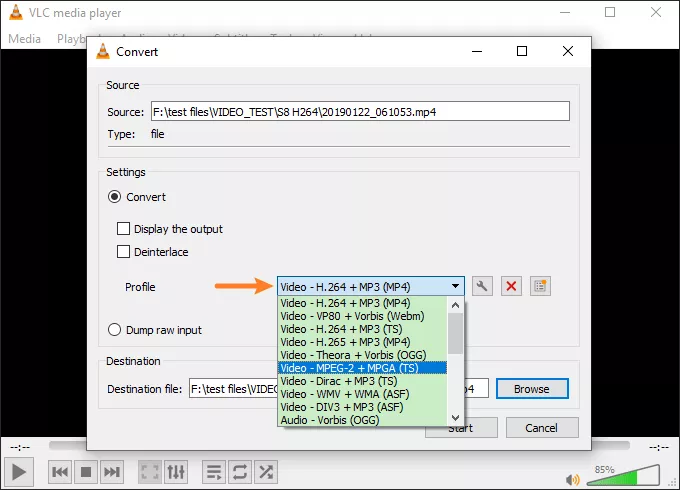
Task: Skip to next media in VLC
Action: coord(112,472)
